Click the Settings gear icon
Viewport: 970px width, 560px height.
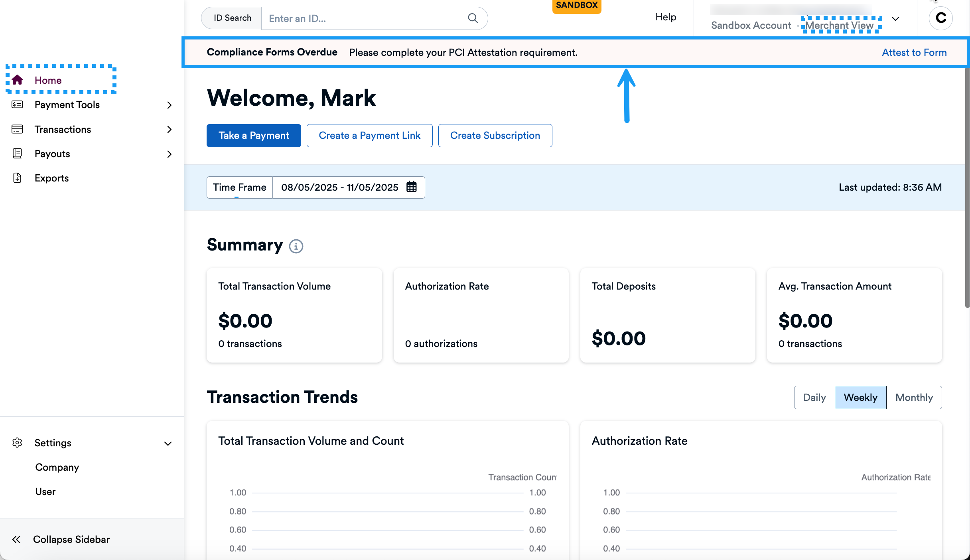click(17, 443)
